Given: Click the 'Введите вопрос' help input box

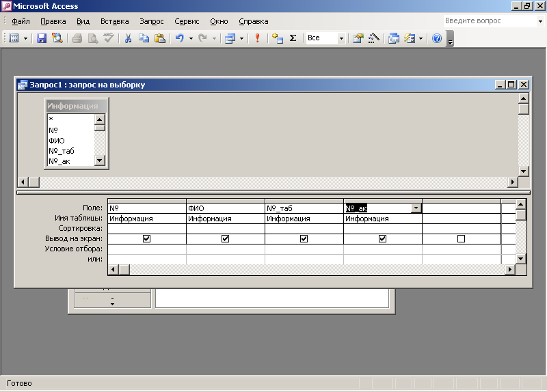Looking at the screenshot, I should point(490,21).
